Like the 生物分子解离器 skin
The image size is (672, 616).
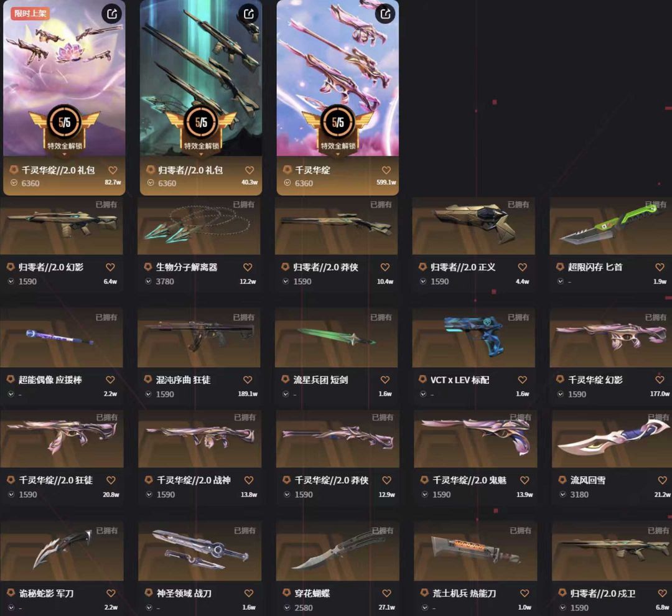pos(248,267)
